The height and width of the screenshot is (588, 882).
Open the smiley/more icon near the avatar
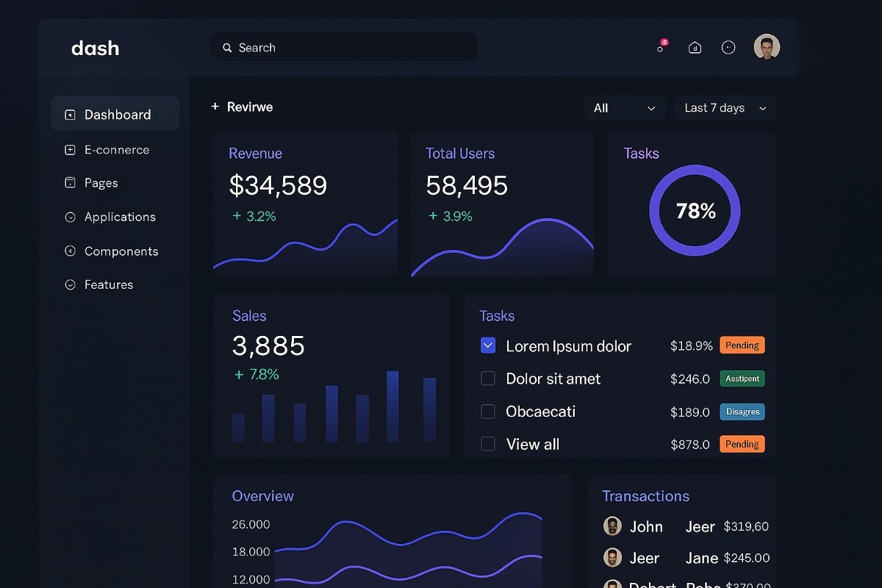(x=728, y=47)
